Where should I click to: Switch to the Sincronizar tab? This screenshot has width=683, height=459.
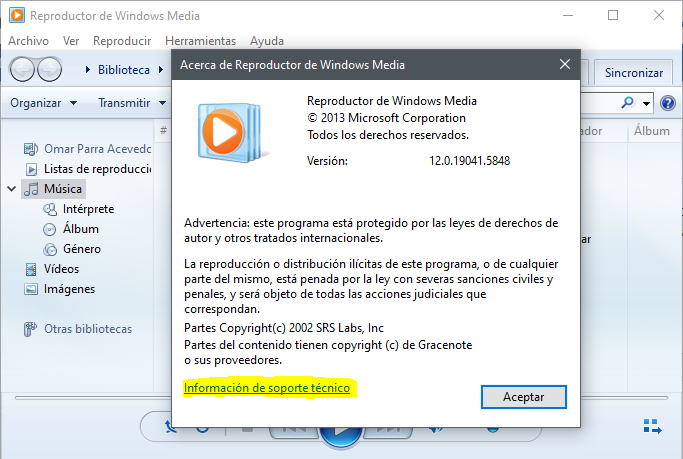click(x=633, y=73)
